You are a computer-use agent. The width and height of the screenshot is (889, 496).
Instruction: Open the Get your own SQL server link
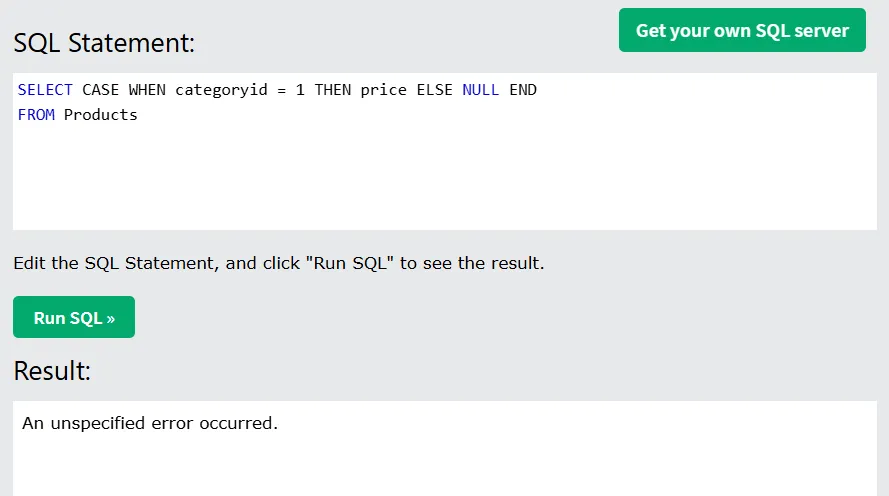pyautogui.click(x=742, y=30)
